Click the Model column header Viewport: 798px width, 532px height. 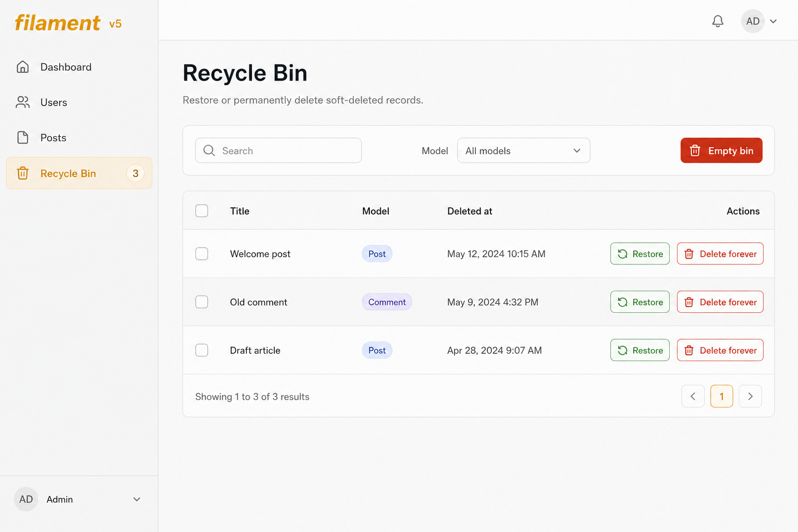pyautogui.click(x=376, y=211)
